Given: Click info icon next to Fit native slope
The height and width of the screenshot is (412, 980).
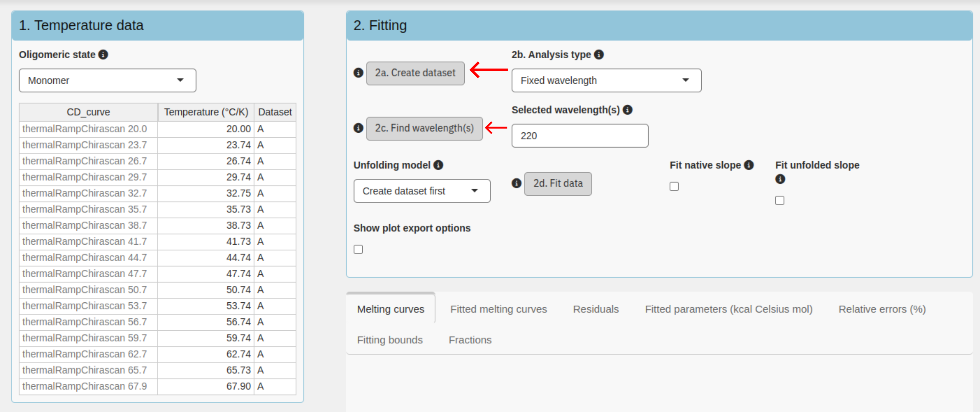Looking at the screenshot, I should pos(749,165).
